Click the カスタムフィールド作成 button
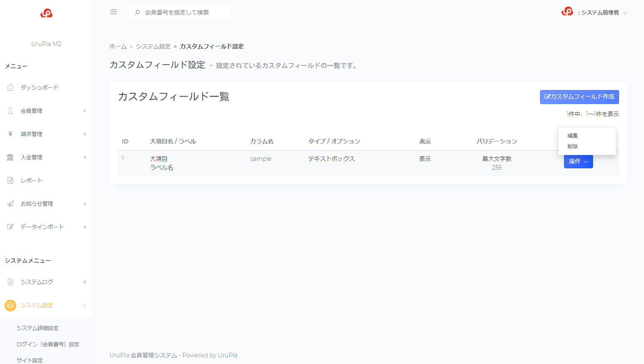Image resolution: width=644 pixels, height=364 pixels. click(579, 97)
